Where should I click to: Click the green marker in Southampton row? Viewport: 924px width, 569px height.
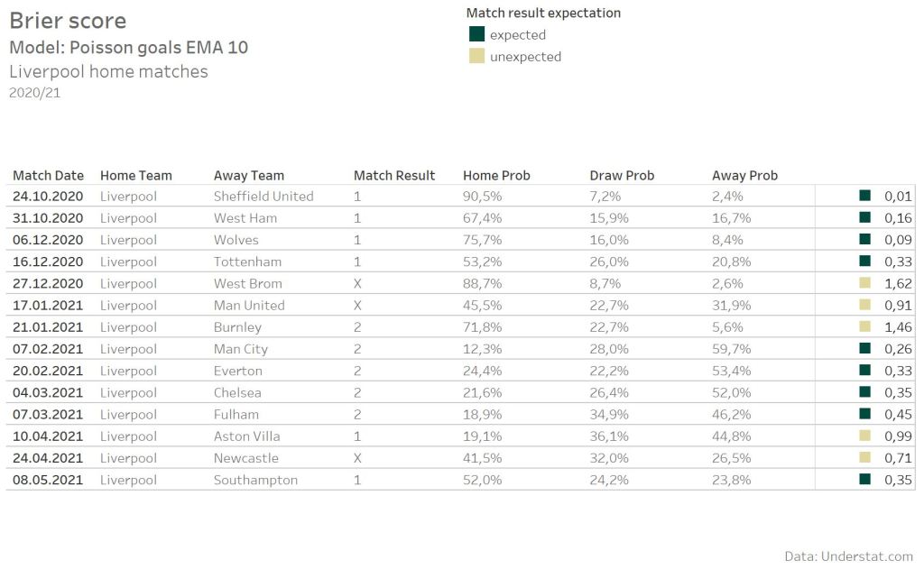[x=864, y=479]
